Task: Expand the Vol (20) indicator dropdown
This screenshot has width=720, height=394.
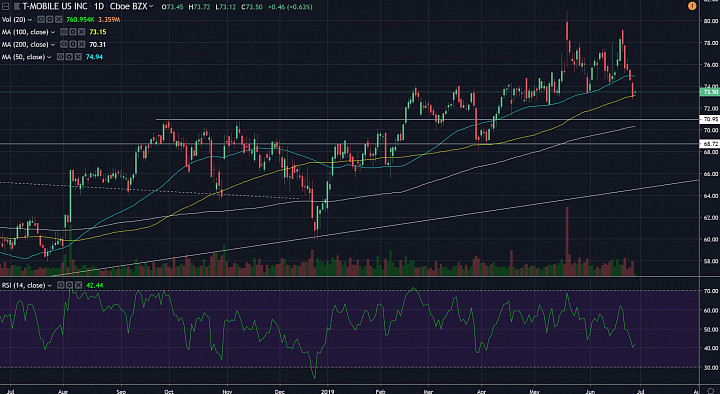Action: [x=30, y=20]
